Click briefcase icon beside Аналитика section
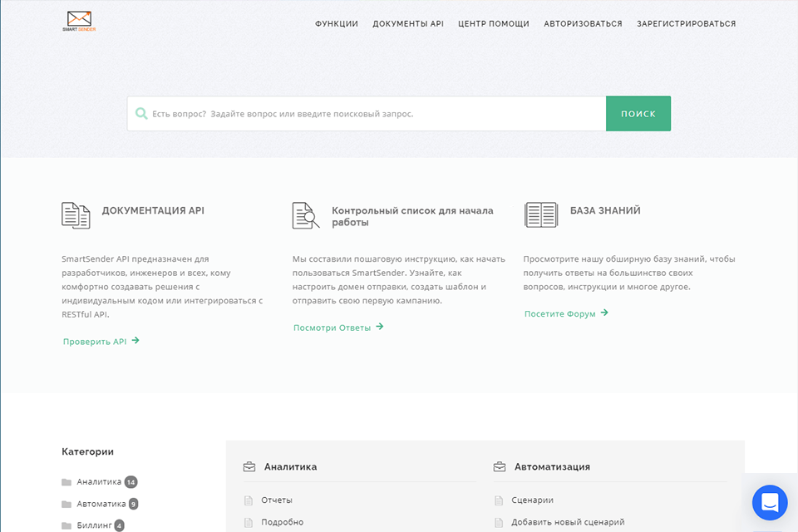This screenshot has width=798, height=532. coord(249,466)
